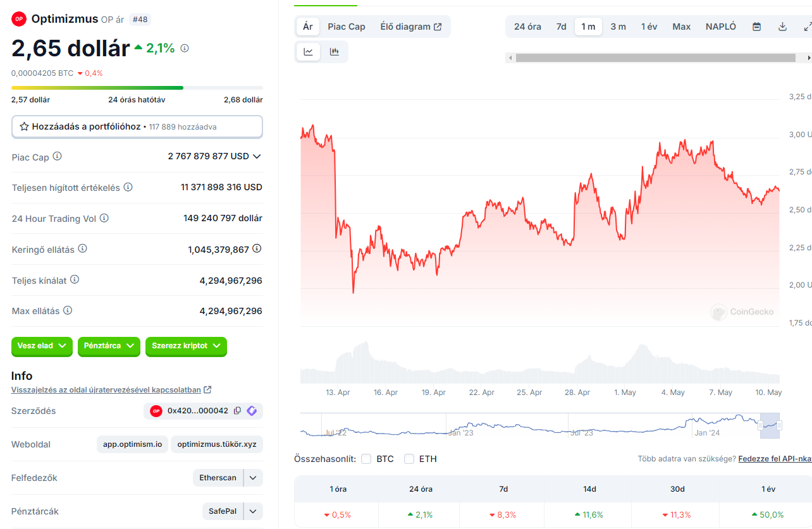Tick the BTC compare checkbox
Screen dimensions: 812x529
(366, 459)
